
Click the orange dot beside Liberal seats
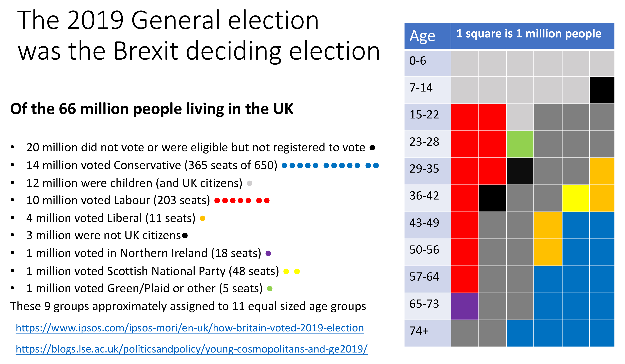point(203,218)
